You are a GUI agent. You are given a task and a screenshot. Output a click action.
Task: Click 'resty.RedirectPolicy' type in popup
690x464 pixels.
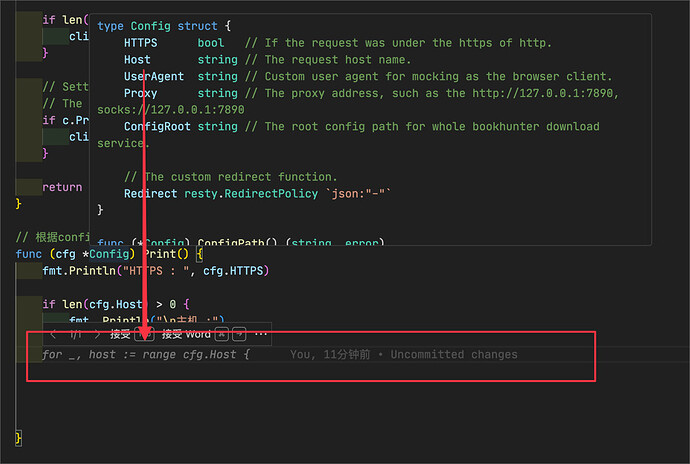(251, 194)
